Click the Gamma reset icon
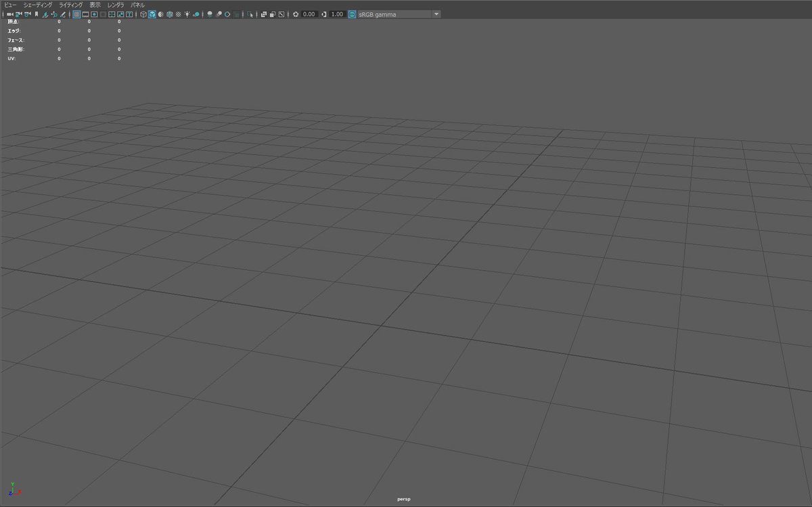The width and height of the screenshot is (812, 507). click(323, 14)
